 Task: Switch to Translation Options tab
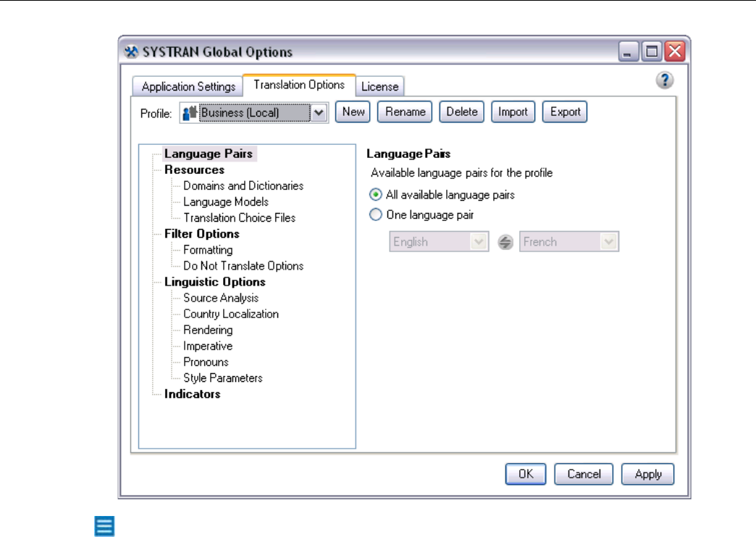(299, 85)
